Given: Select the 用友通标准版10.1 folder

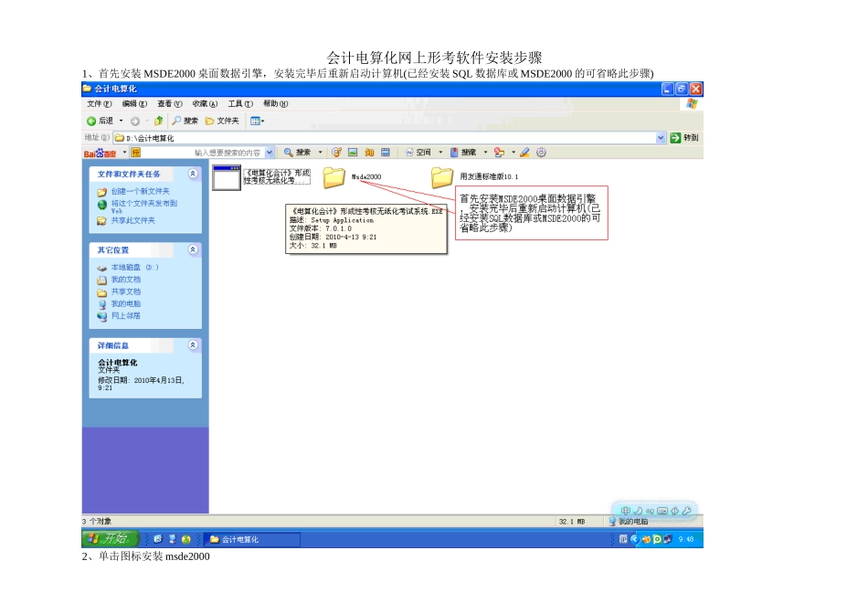Looking at the screenshot, I should tap(442, 177).
